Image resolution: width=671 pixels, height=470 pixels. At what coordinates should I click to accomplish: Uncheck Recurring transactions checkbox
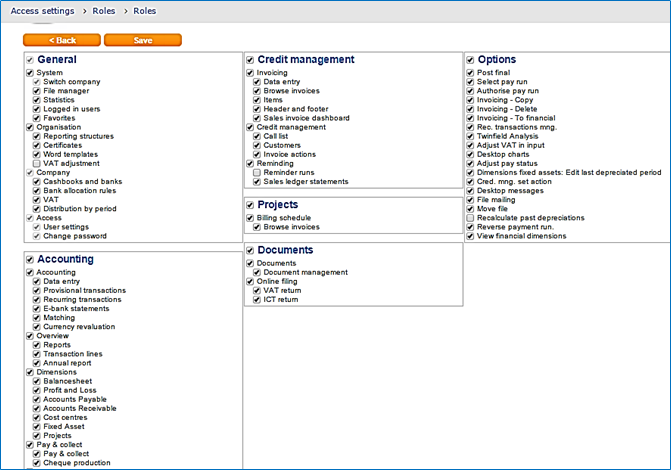[37, 300]
